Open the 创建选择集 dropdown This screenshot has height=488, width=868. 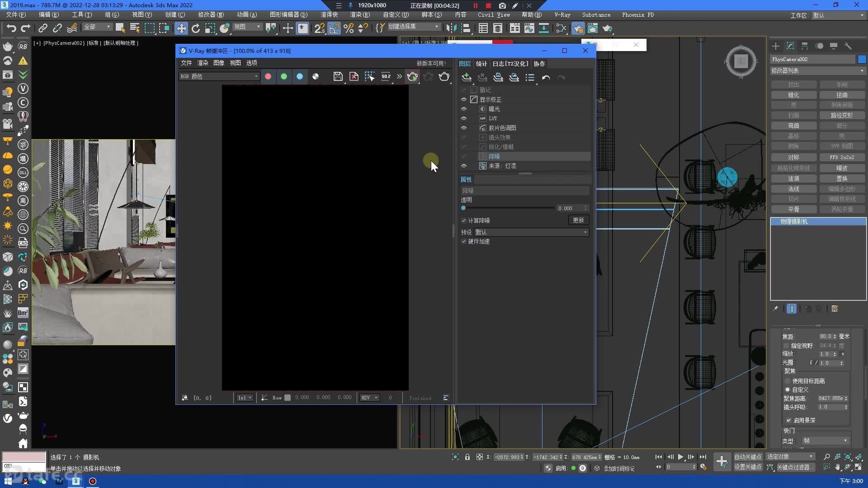413,27
